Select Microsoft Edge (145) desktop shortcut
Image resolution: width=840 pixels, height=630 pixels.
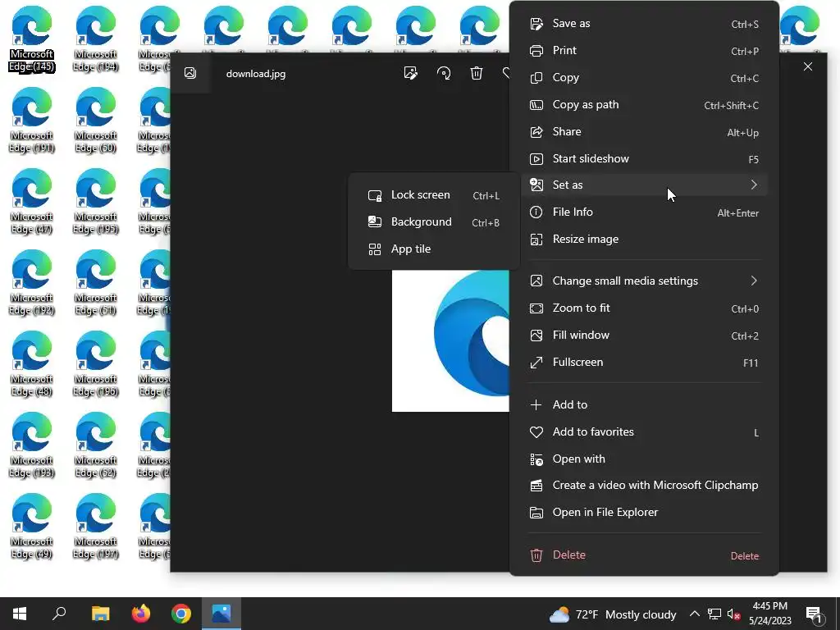32,39
